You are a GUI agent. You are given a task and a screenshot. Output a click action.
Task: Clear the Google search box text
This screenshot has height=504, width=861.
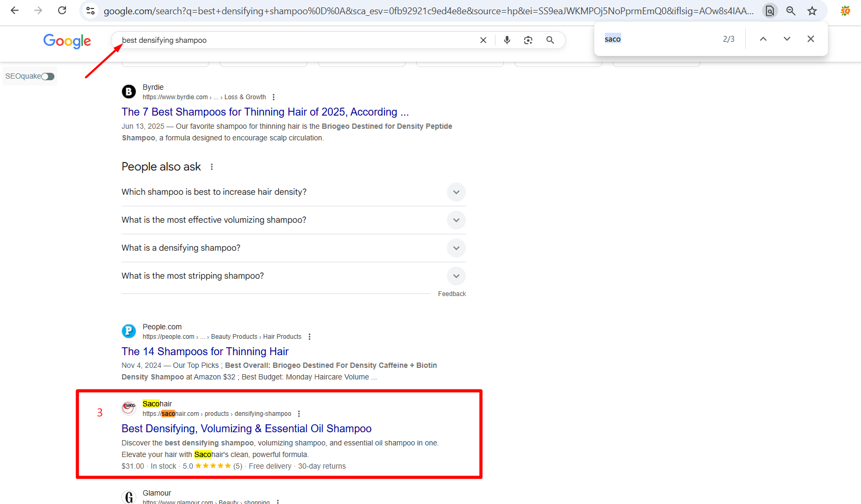(483, 40)
